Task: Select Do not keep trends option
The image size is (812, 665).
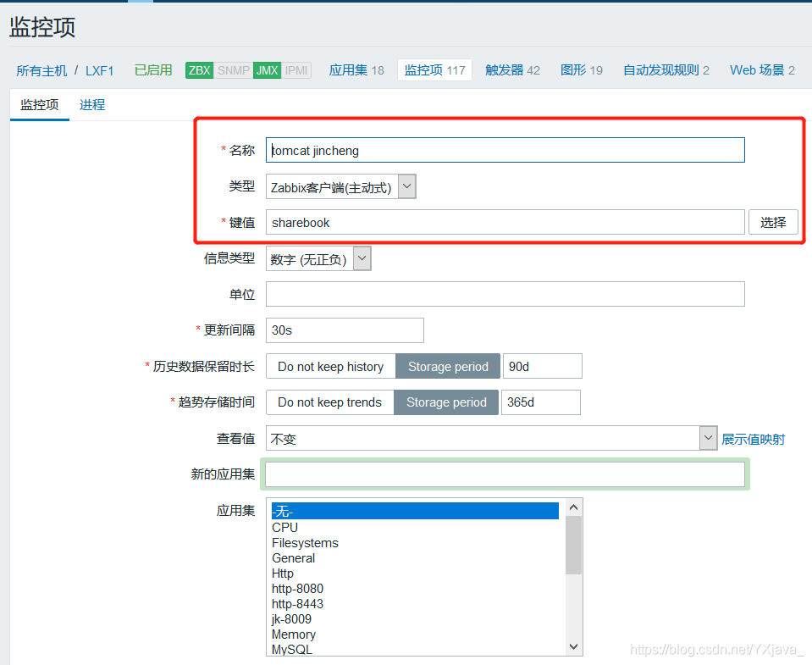Action: pos(329,402)
